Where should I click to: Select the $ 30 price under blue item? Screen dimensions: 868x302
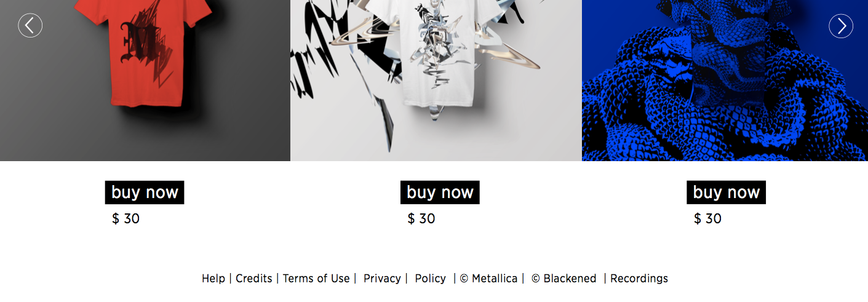(708, 218)
